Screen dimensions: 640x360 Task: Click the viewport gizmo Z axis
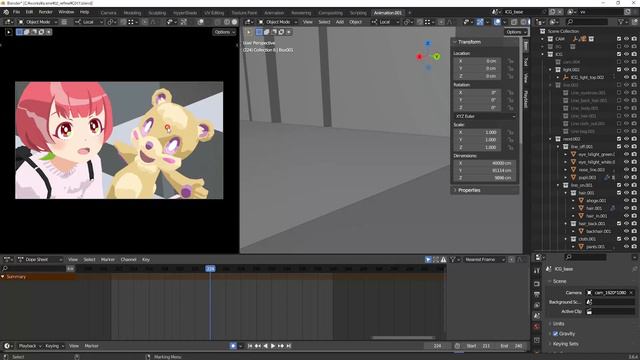tap(428, 43)
